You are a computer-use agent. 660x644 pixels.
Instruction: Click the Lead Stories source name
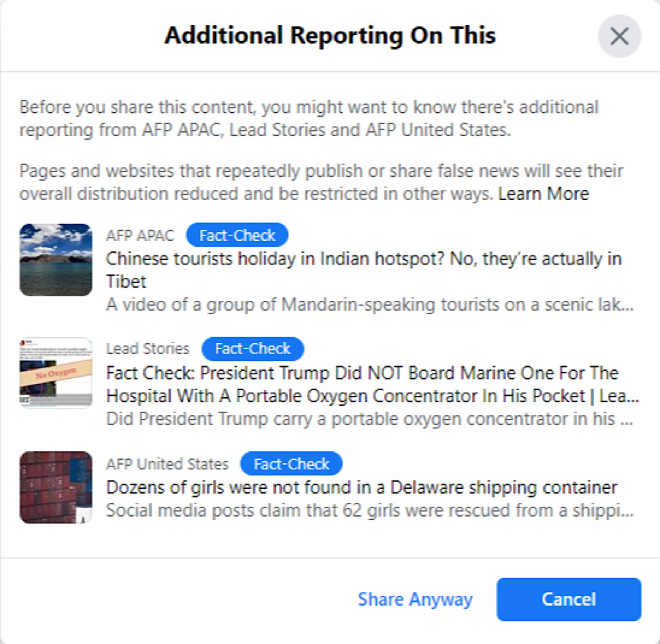pyautogui.click(x=148, y=348)
